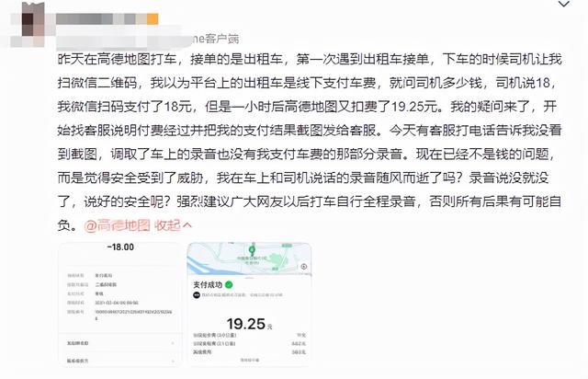Image resolution: width=588 pixels, height=379 pixels.
Task: Click the blurred username of the poster
Action: coord(107,18)
